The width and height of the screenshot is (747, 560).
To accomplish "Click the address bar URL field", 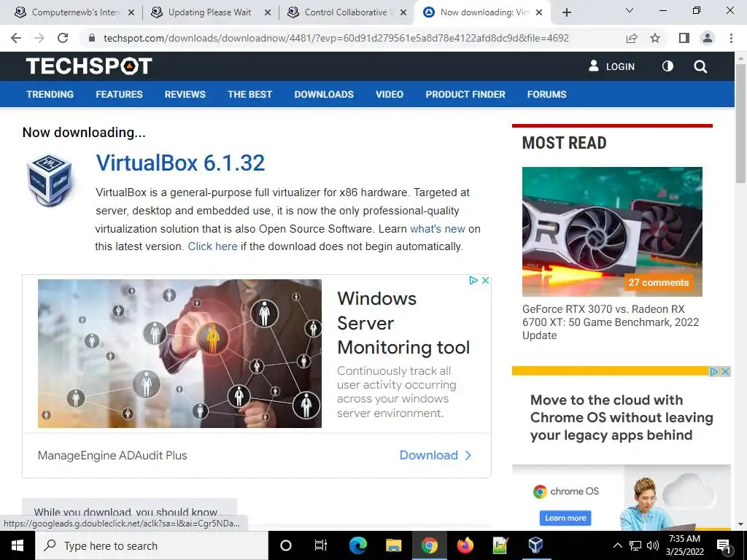I will 336,38.
